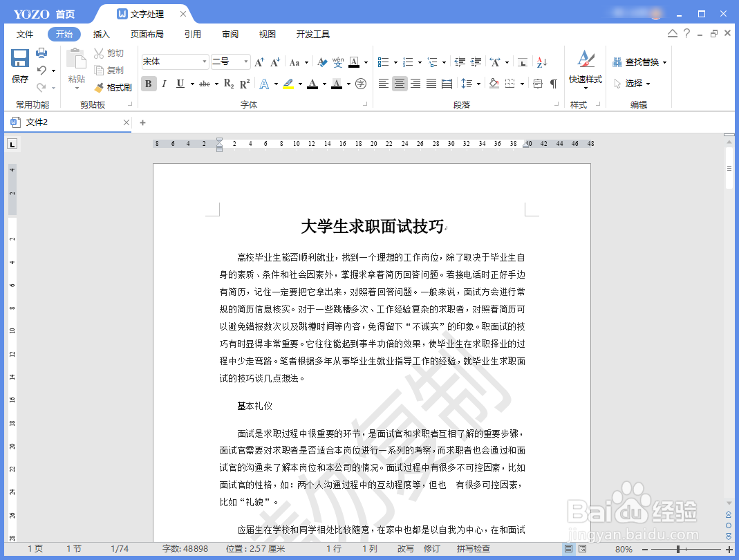This screenshot has width=739, height=560.
Task: Go to YOZO home (首页) tab
Action: pyautogui.click(x=65, y=14)
